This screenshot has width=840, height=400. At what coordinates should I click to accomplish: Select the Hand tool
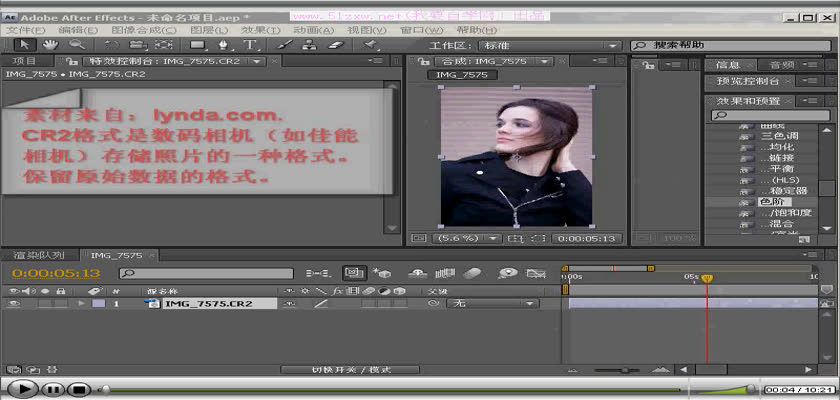tap(51, 45)
